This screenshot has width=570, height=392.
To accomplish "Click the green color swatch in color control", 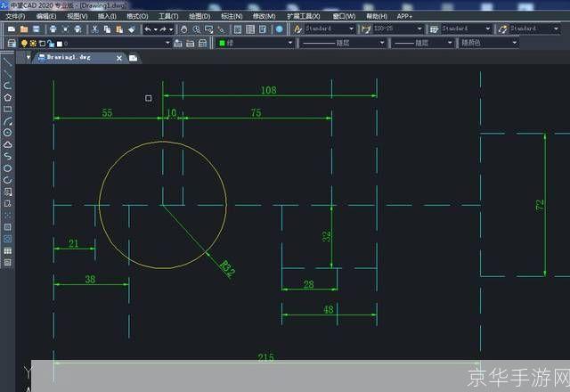I will tap(222, 44).
